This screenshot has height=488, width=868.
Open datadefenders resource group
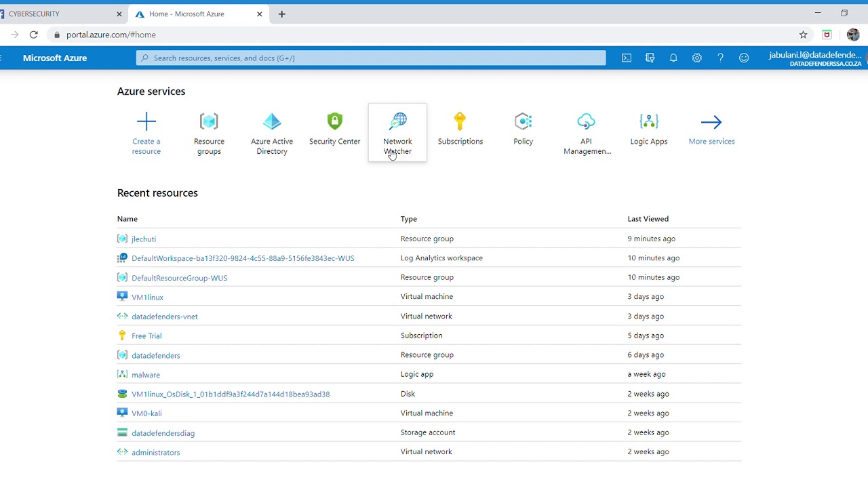point(156,356)
